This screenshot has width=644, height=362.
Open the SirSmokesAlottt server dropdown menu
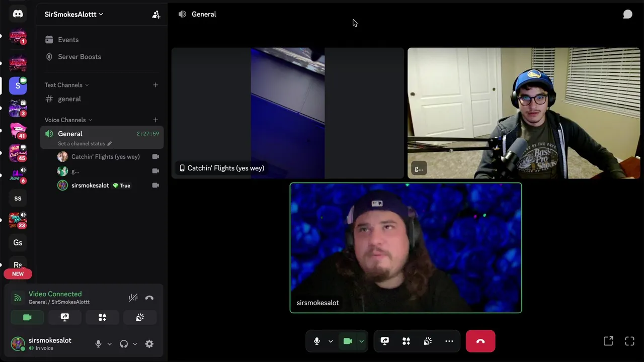point(74,14)
